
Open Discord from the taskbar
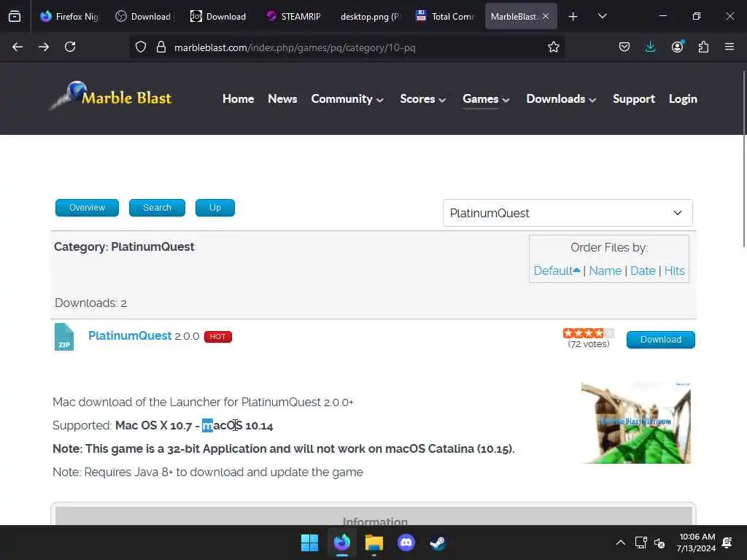pyautogui.click(x=406, y=542)
